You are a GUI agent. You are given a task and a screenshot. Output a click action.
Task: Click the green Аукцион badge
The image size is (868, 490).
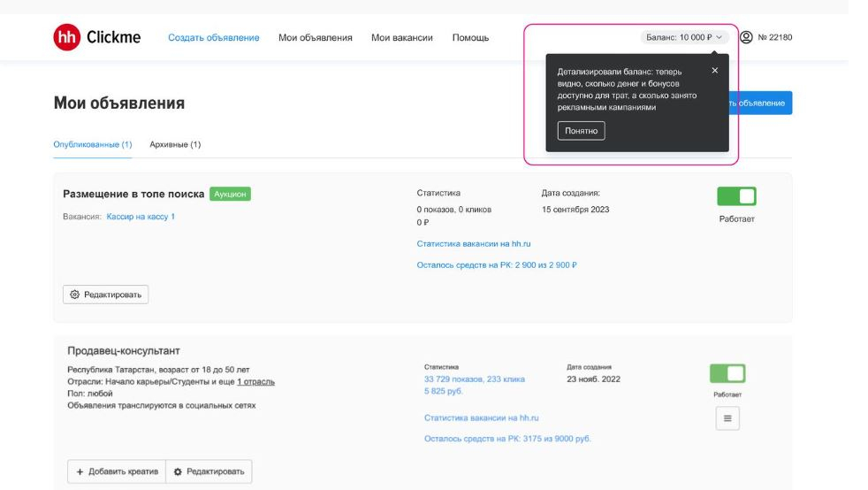(230, 194)
